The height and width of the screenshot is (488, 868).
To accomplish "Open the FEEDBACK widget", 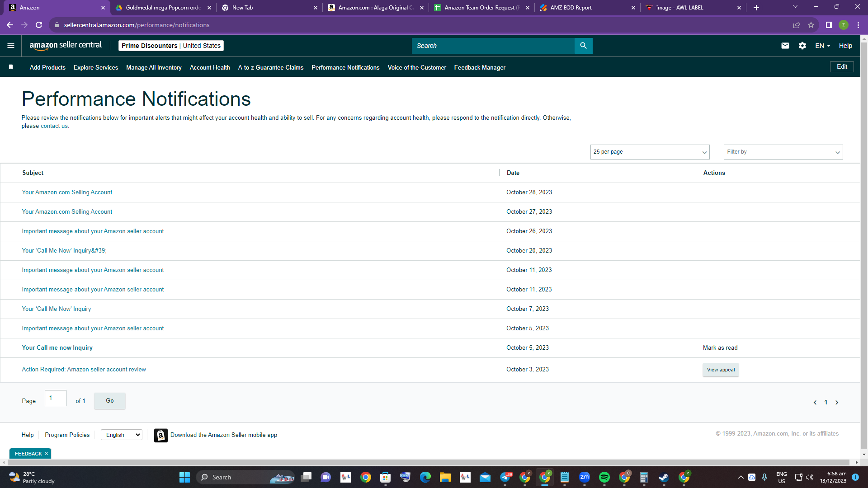I will pos(28,454).
